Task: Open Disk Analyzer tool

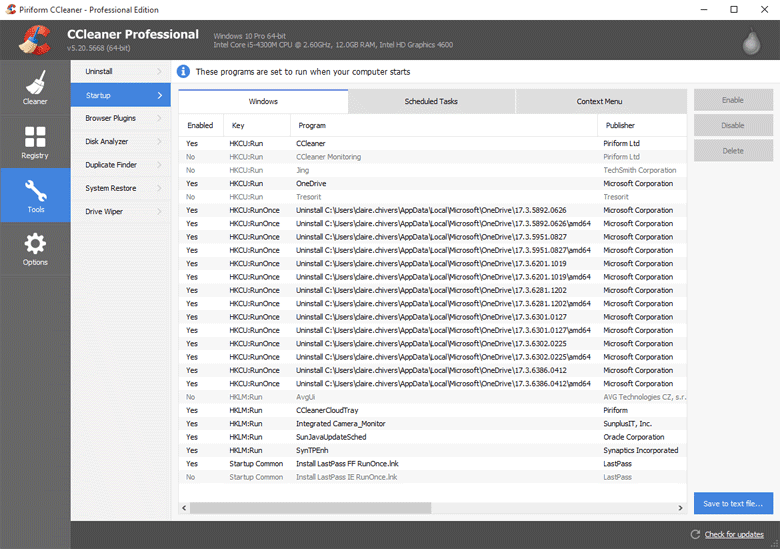Action: coord(120,142)
